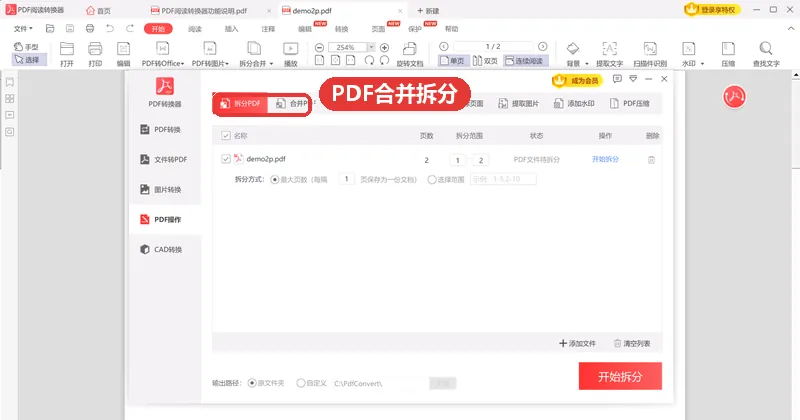800x420 pixels.
Task: Open the File (文件) dropdown menu
Action: coord(23,29)
